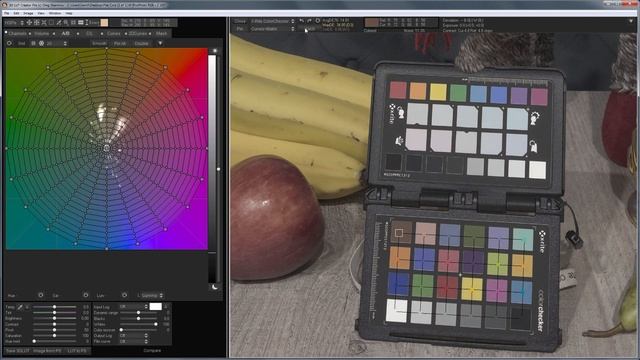640x360 pixels.
Task: Open the Input Log dropdown
Action: coord(133,307)
